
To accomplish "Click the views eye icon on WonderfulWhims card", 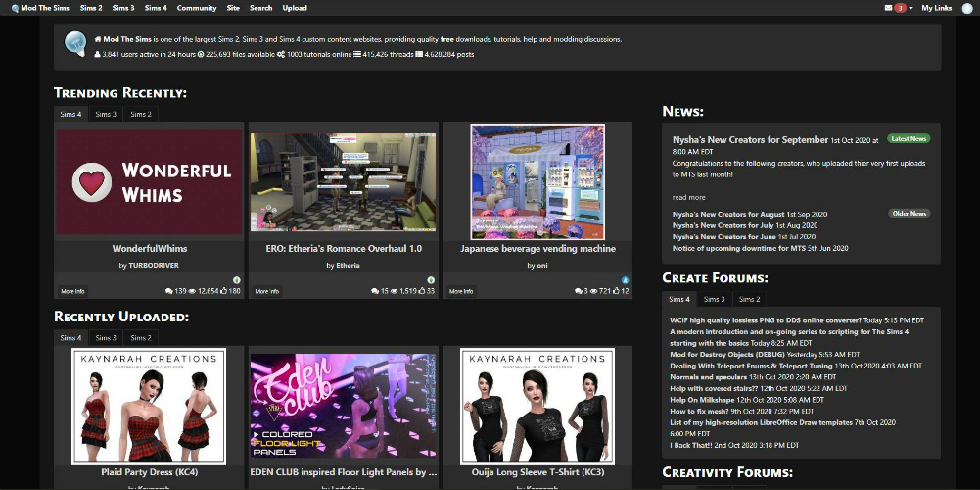I will click(x=193, y=291).
